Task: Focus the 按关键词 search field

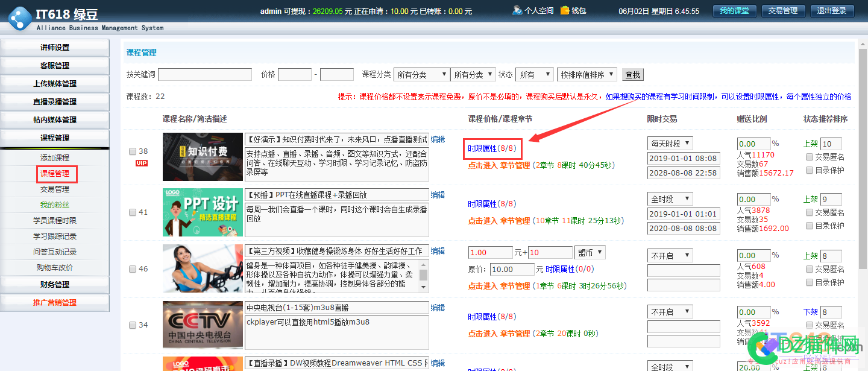Action: [x=205, y=74]
